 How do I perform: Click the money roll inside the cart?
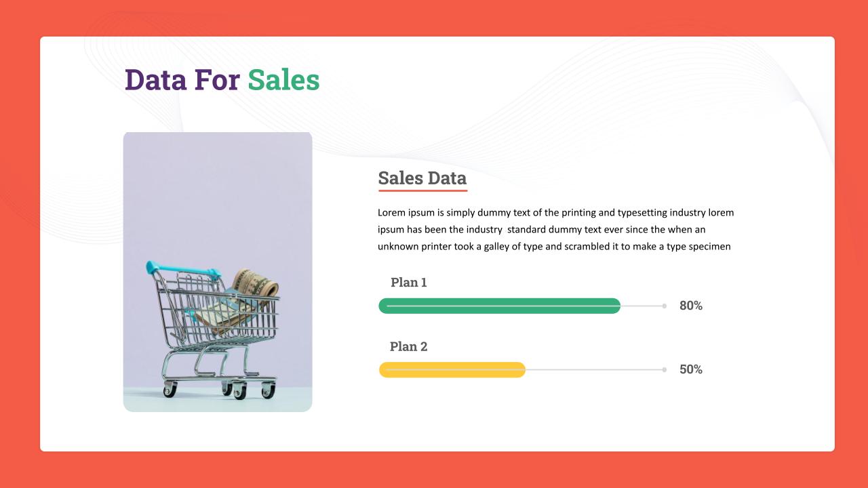256,283
